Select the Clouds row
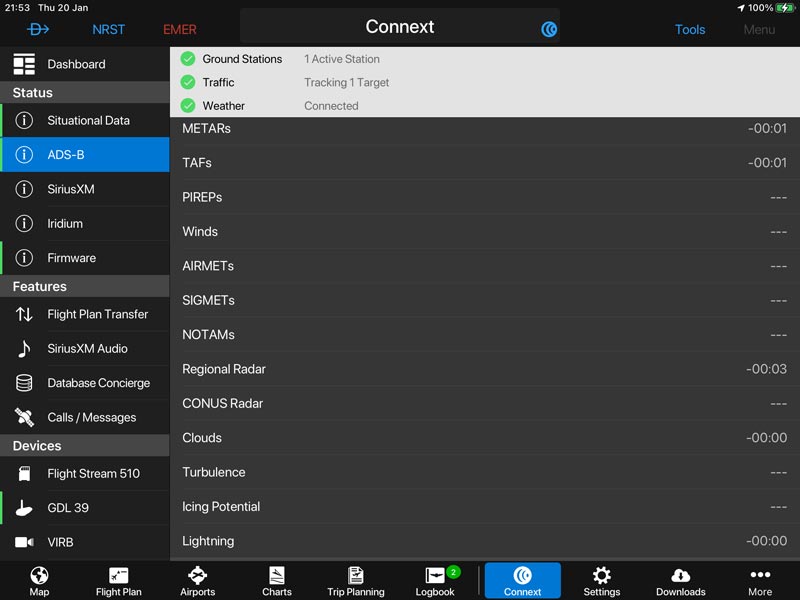Screen dimensions: 800x600 (485, 438)
